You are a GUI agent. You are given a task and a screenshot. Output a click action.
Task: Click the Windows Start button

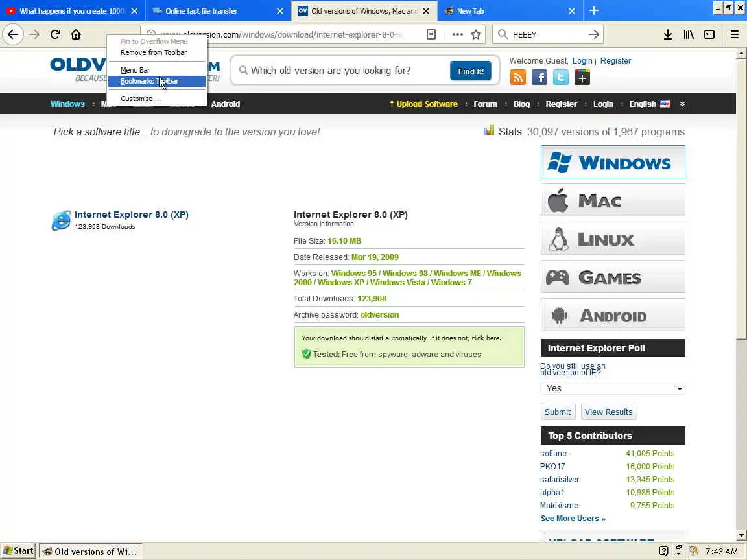[x=19, y=551]
